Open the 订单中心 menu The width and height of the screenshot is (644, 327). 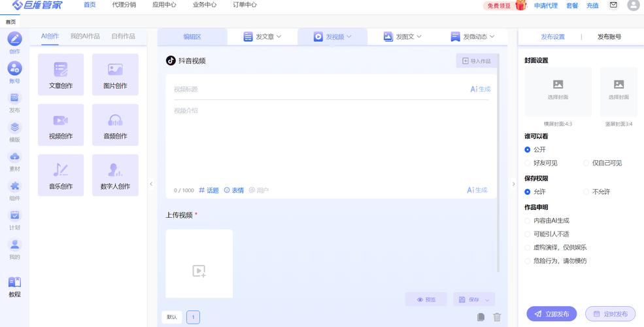(245, 5)
